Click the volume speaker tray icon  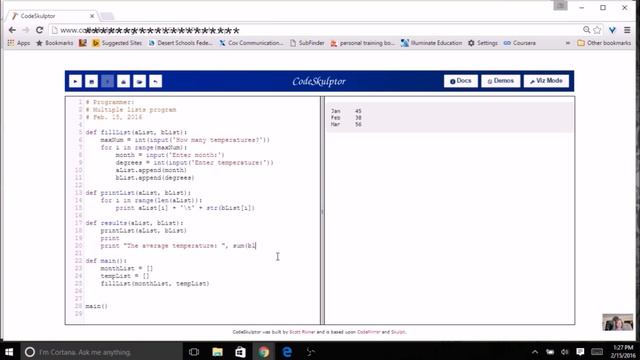pyautogui.click(x=565, y=352)
